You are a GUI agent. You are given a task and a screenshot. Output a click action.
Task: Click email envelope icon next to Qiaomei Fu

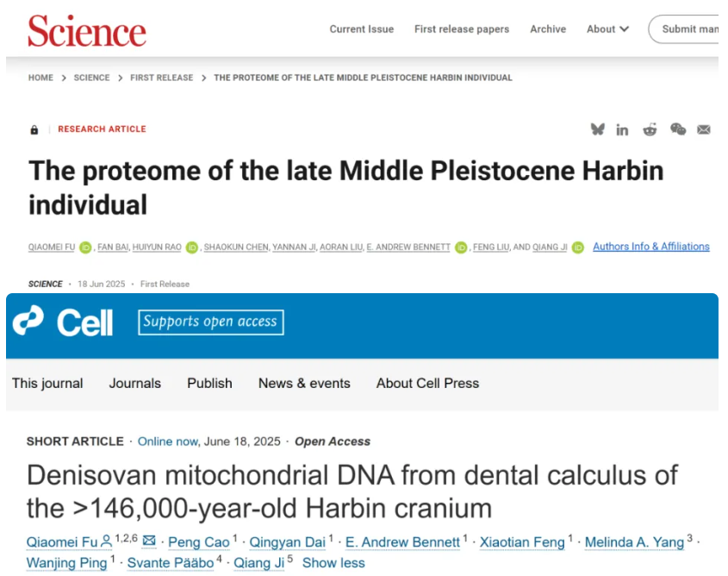coord(149,542)
